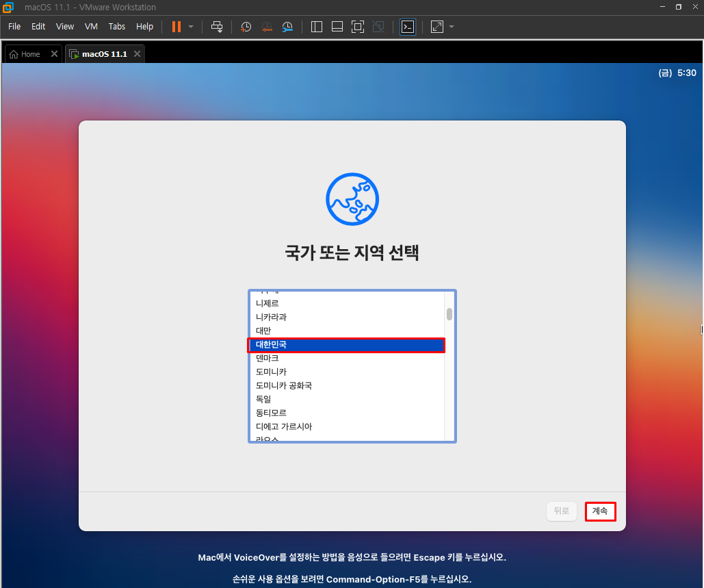
Task: Open the snapshot manager
Action: [x=287, y=27]
